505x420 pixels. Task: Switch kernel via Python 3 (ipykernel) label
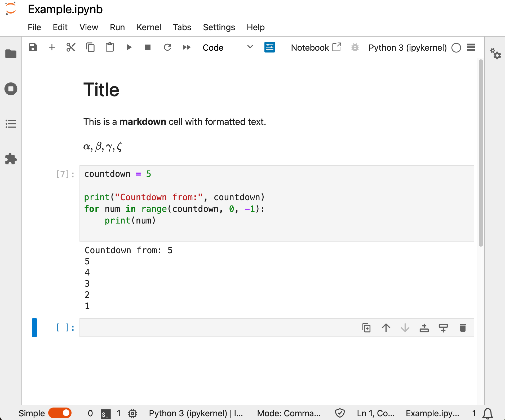tap(407, 48)
